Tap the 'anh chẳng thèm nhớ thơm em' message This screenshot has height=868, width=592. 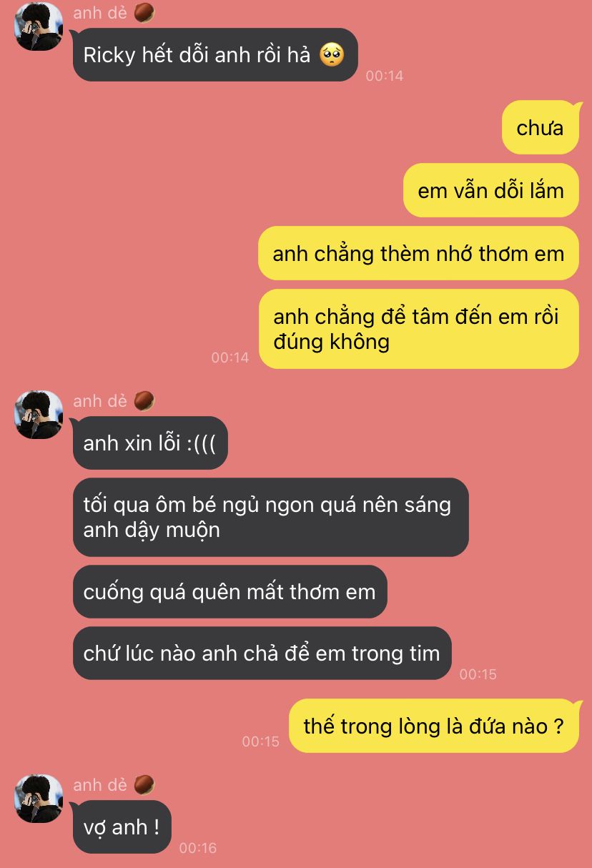click(418, 254)
